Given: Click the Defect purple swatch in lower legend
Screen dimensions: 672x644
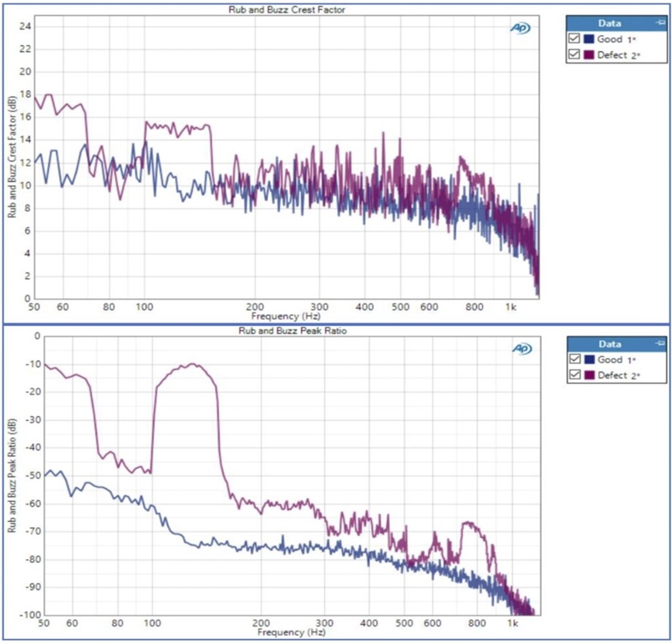Looking at the screenshot, I should (x=590, y=375).
